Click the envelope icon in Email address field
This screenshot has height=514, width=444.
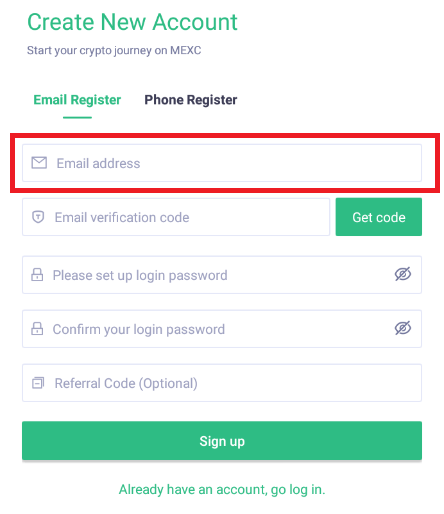click(39, 163)
